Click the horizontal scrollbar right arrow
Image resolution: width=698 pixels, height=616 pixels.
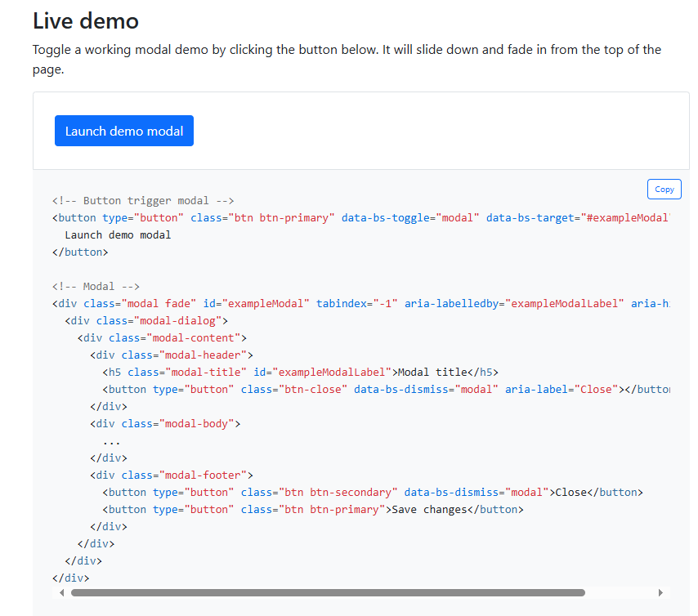660,592
